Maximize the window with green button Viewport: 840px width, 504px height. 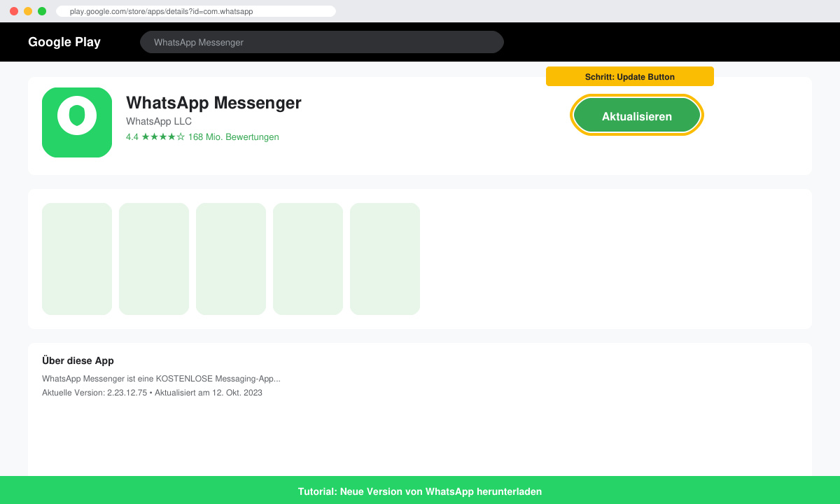point(42,11)
